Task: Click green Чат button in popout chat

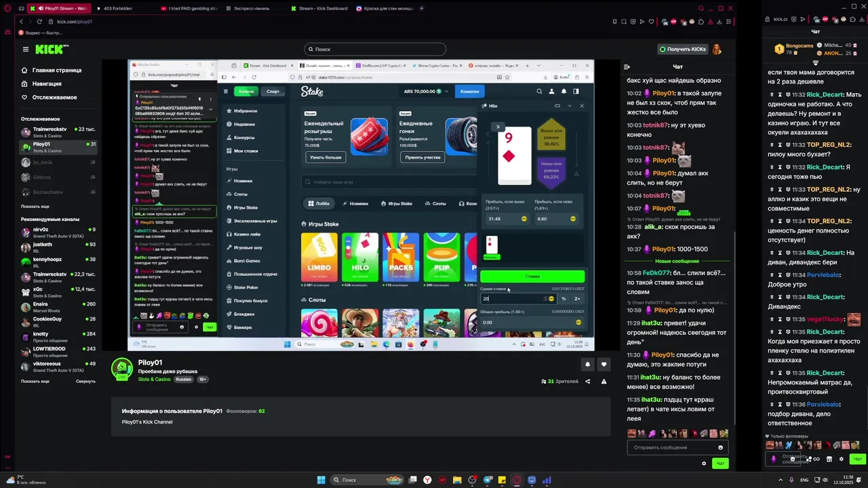Action: tap(857, 459)
